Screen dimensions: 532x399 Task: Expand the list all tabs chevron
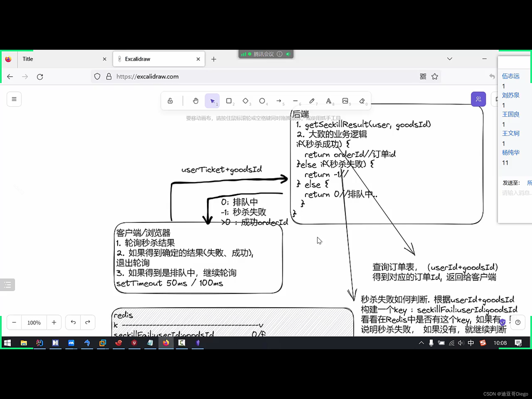[449, 59]
